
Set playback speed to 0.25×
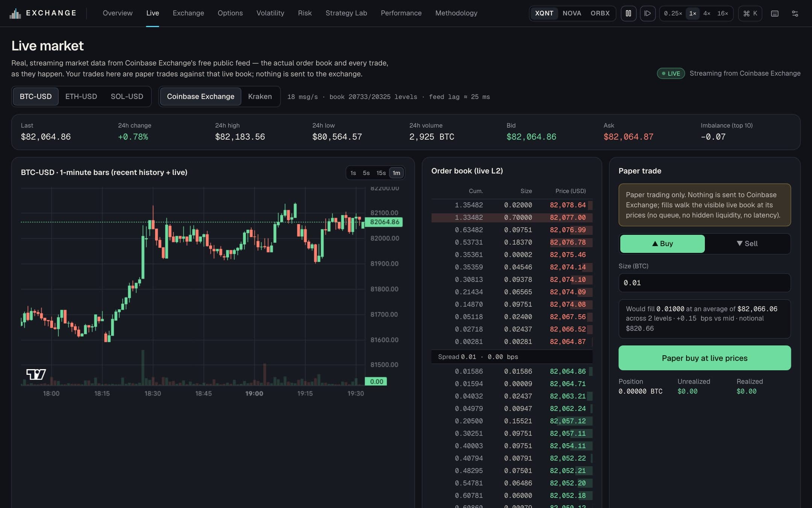click(673, 14)
